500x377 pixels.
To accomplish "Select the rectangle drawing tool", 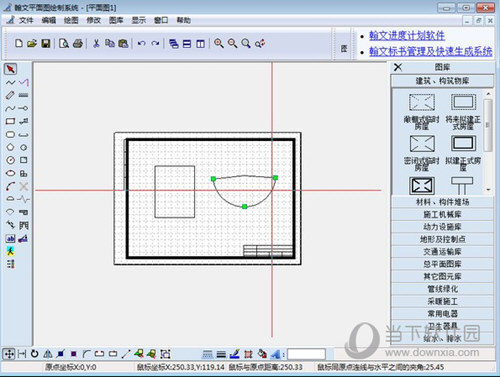I will click(10, 121).
